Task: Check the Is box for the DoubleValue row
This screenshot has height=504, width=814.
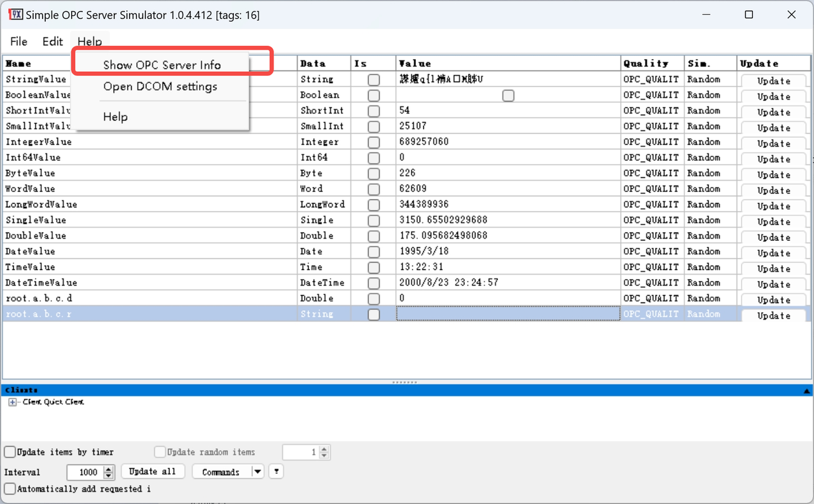Action: tap(373, 236)
